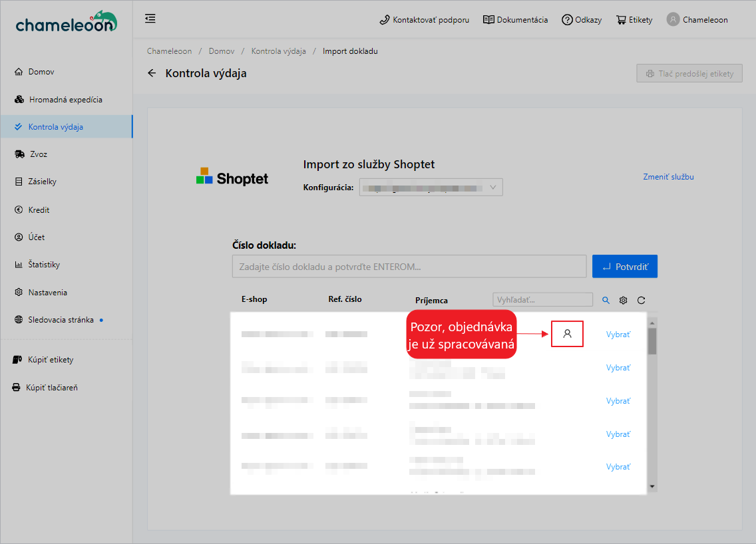Click the back arrow beside Kontrola výdaja

152,73
